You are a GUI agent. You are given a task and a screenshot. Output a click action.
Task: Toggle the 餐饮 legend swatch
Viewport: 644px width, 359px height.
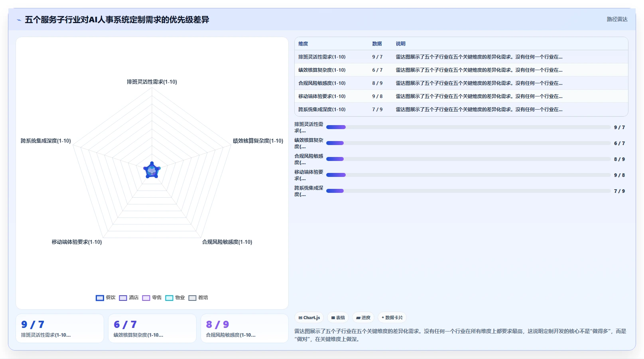point(100,298)
